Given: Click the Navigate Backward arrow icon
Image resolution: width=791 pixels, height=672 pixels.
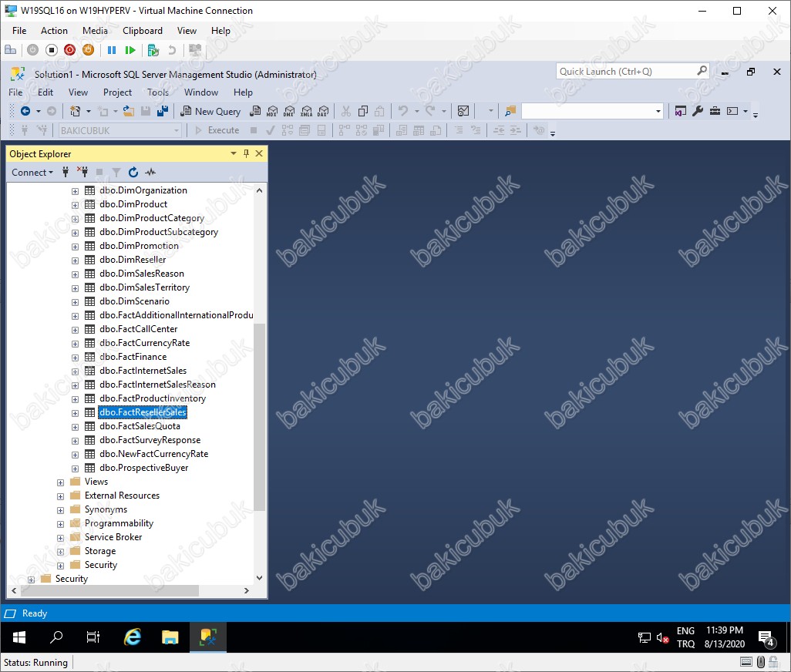Looking at the screenshot, I should tap(25, 112).
